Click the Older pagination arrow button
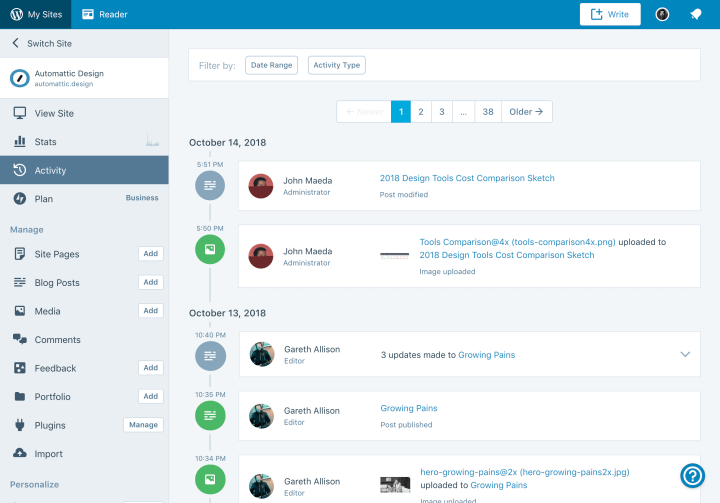The height and width of the screenshot is (503, 720). [x=527, y=112]
